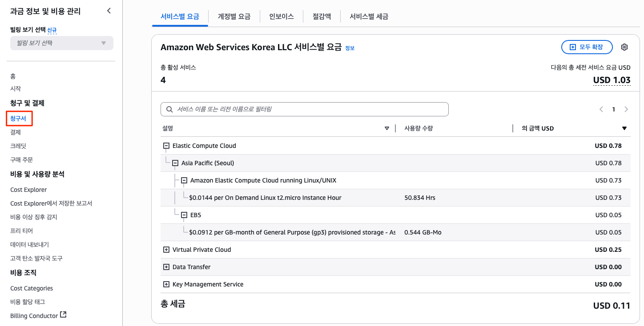Click the search magnifier icon in filter
The image size is (644, 326).
click(169, 109)
